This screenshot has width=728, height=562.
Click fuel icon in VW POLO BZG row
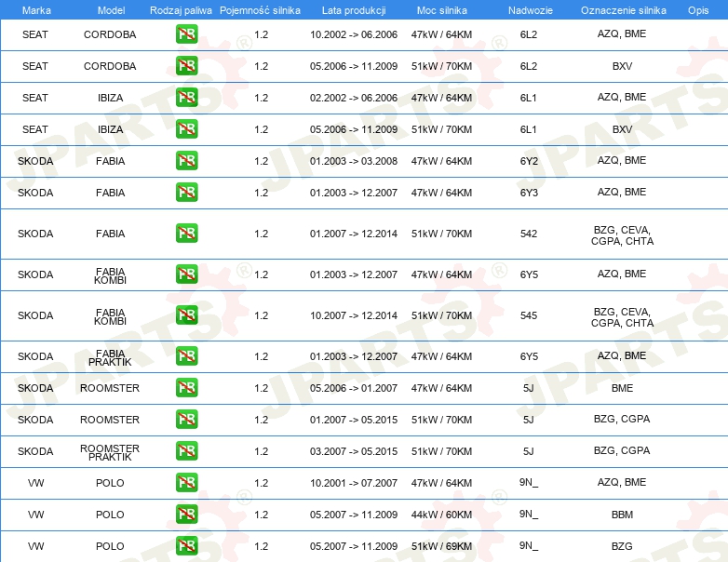click(186, 545)
